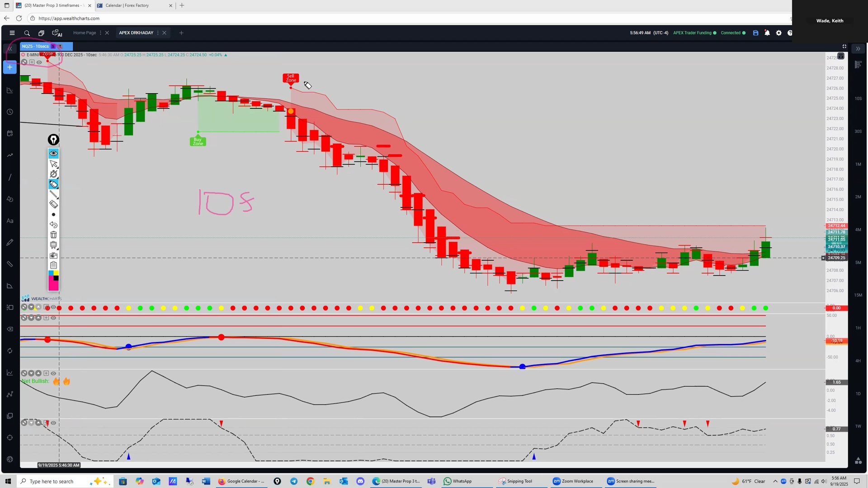Toggle drawing visibility eye in annotation palette
The width and height of the screenshot is (868, 488).
(53, 154)
